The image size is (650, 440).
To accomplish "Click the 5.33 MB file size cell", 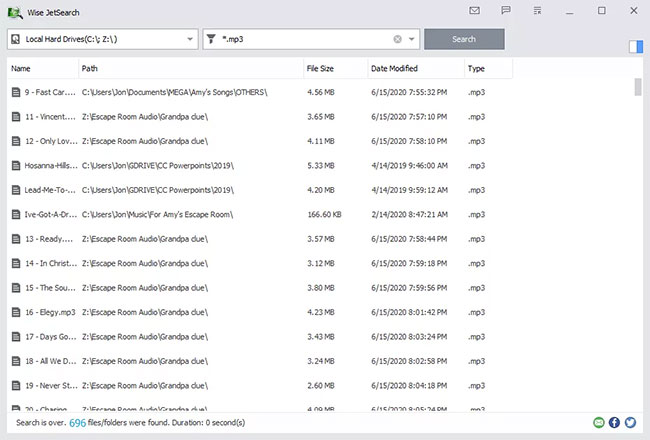I will pyautogui.click(x=321, y=165).
